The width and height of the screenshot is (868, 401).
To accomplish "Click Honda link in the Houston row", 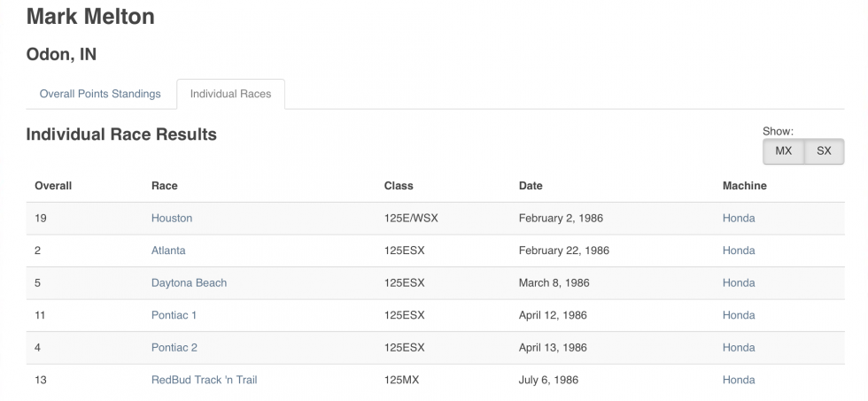I will click(739, 218).
